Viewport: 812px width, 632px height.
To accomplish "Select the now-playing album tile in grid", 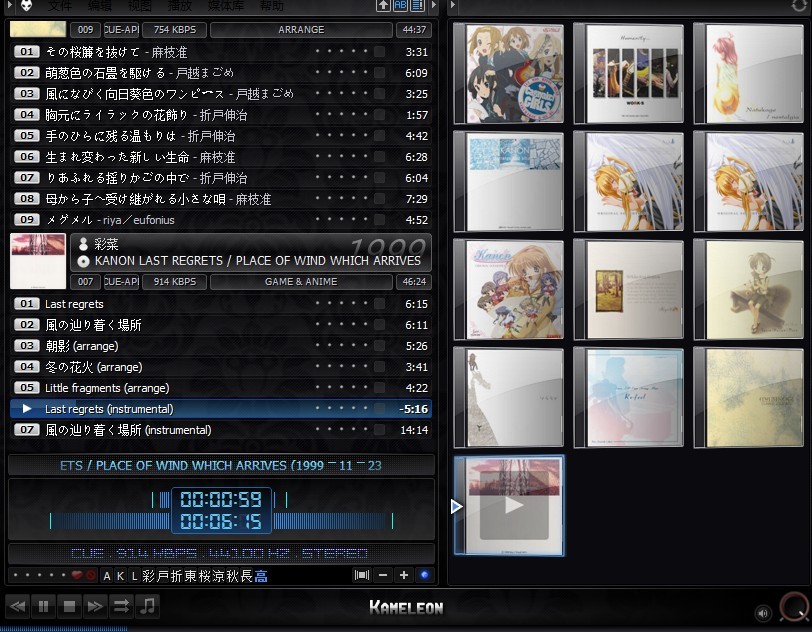I will tap(509, 506).
